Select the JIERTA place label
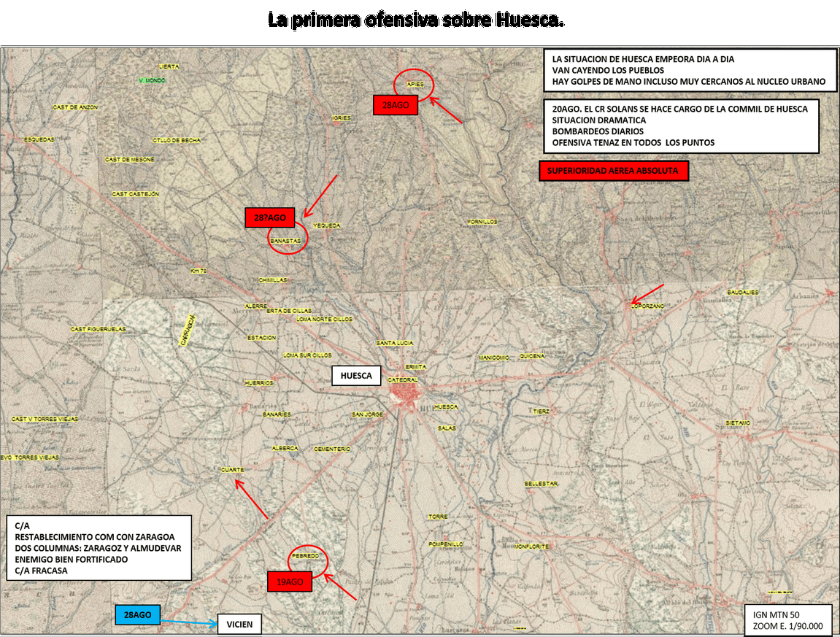840x637 pixels. click(x=169, y=67)
